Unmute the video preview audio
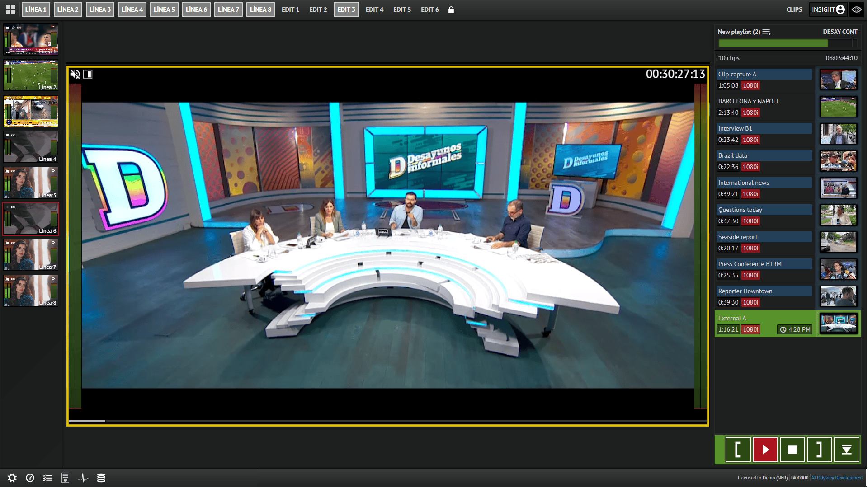This screenshot has height=488, width=868. pyautogui.click(x=75, y=74)
